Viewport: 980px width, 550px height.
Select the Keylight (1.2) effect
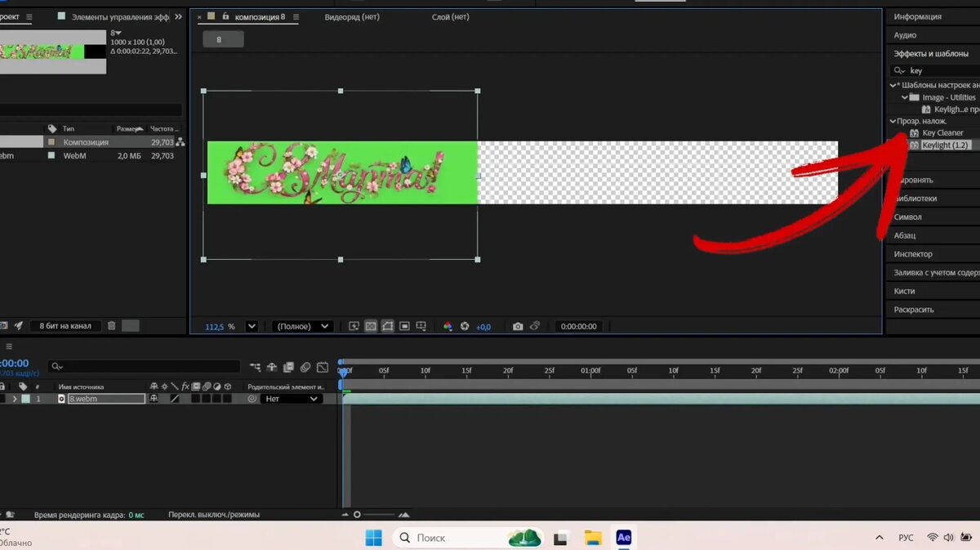[x=945, y=145]
